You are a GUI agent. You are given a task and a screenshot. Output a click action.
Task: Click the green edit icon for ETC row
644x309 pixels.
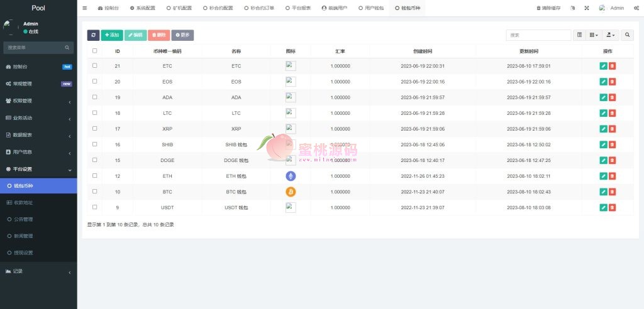click(603, 66)
